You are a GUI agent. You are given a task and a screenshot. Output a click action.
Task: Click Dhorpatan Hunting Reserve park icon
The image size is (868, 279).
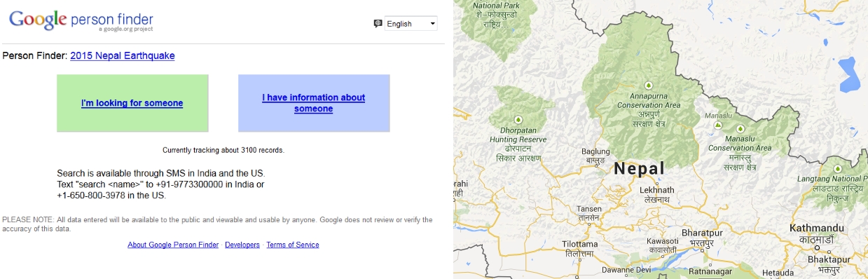tap(518, 119)
